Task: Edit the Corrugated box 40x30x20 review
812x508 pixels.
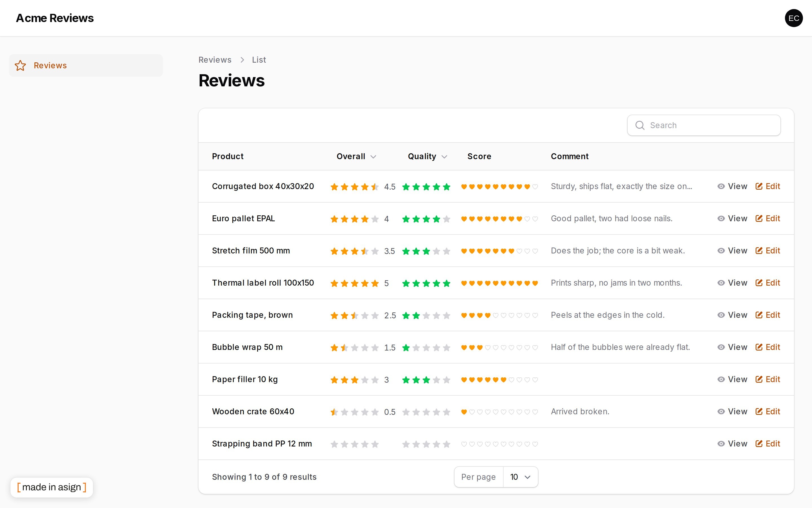Action: tap(768, 187)
